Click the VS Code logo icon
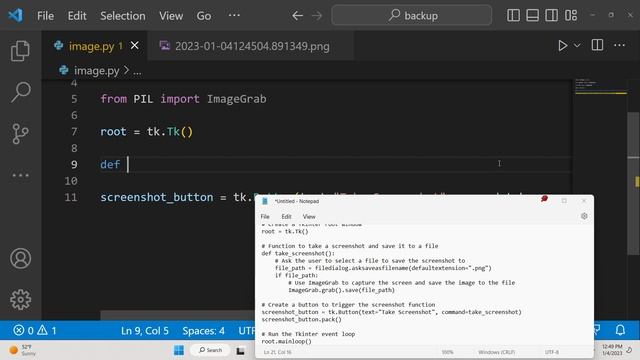The image size is (640, 360). tap(16, 16)
